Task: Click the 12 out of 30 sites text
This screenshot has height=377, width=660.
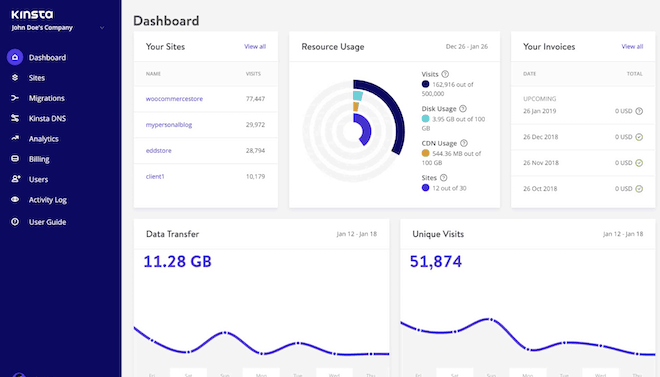Action: click(450, 188)
